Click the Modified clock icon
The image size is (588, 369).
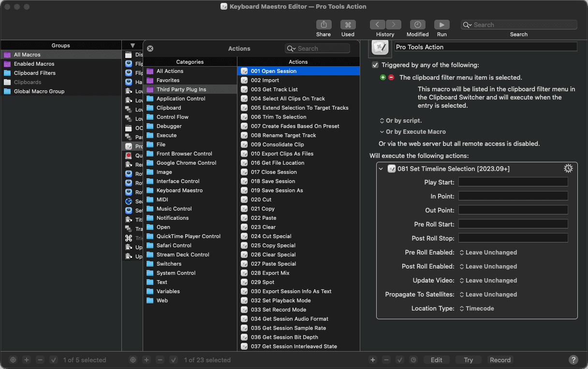point(417,25)
